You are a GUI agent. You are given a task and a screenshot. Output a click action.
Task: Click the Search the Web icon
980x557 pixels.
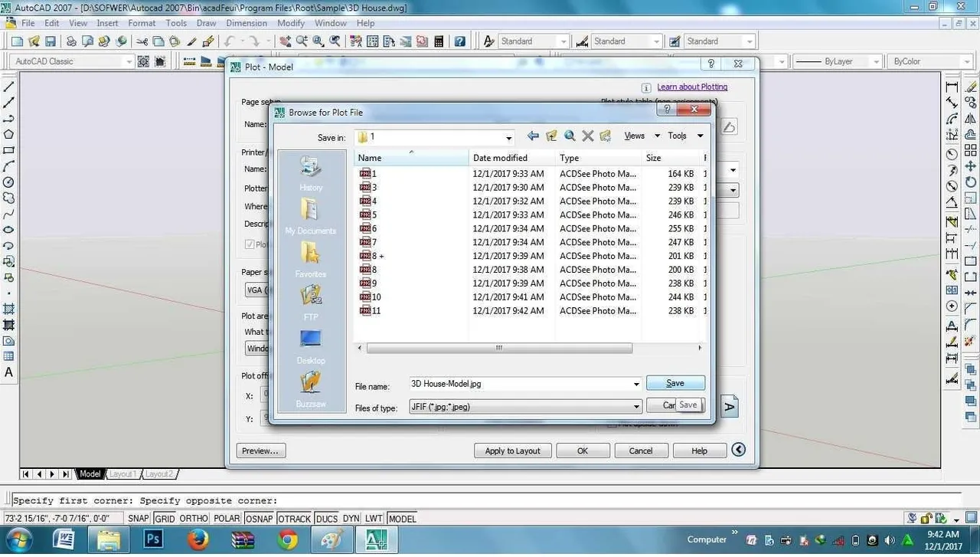click(x=570, y=136)
